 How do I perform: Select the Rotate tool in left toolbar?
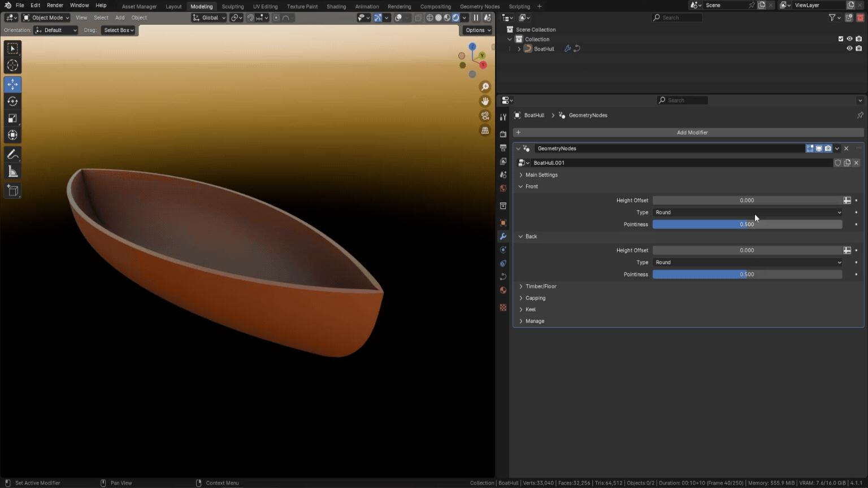tap(12, 102)
